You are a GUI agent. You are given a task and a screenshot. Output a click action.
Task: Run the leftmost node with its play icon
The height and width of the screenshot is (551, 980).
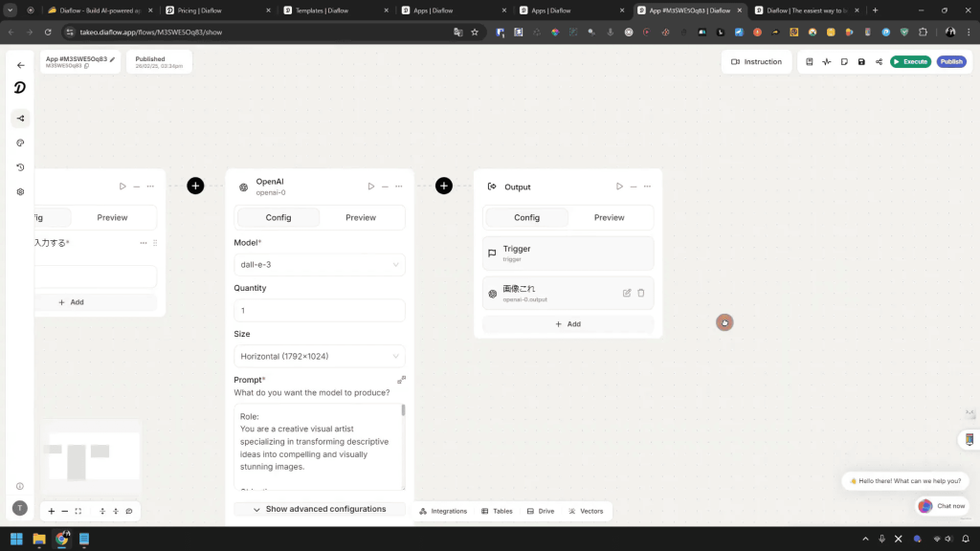coord(122,187)
